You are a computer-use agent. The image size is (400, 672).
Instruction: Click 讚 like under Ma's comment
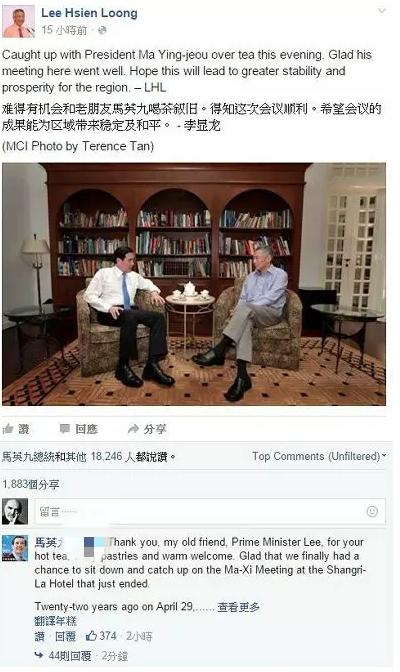pyautogui.click(x=39, y=636)
